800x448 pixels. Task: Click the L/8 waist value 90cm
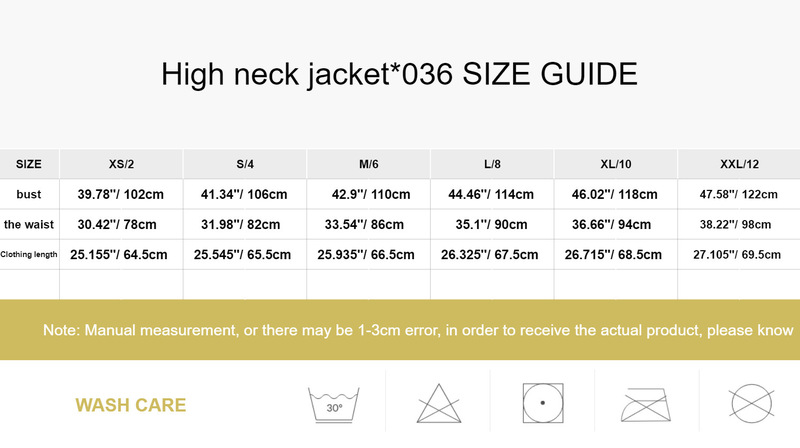click(492, 224)
